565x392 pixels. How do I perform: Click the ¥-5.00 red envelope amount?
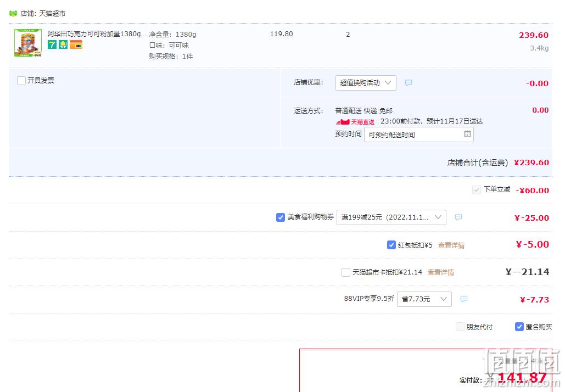pos(533,245)
